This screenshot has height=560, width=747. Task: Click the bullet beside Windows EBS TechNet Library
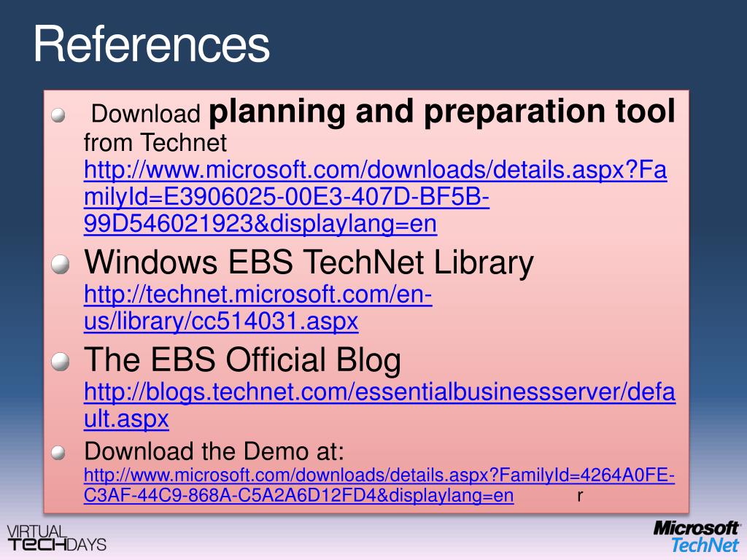(x=61, y=264)
